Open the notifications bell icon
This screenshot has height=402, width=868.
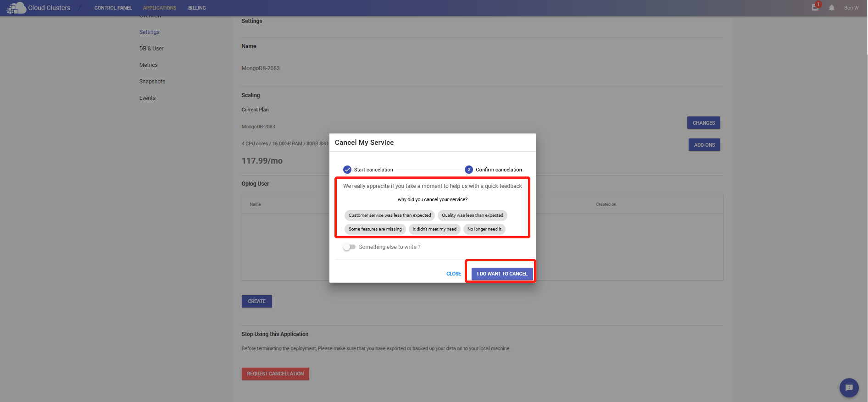coord(832,8)
